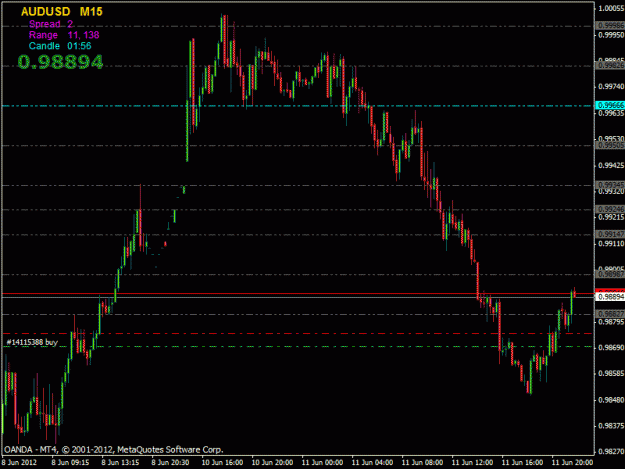Click the 0.98375 price scale label
Viewport: 625px width, 469px height.
coord(611,426)
